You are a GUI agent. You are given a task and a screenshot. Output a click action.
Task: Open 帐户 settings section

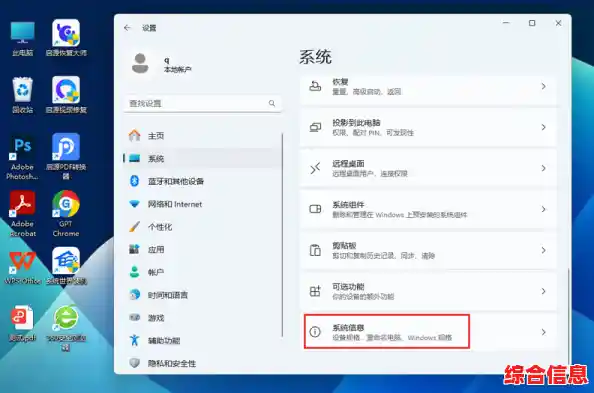[202, 272]
